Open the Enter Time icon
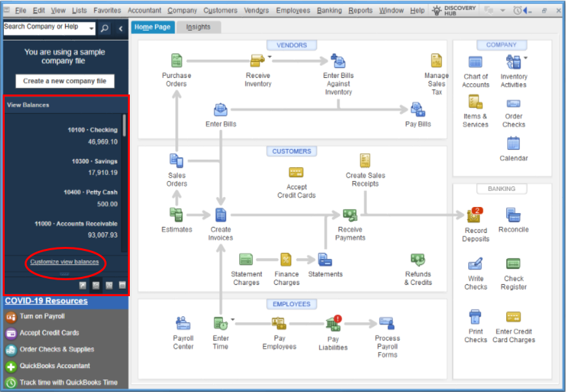Viewport: 566px width, 392px height. (x=220, y=323)
